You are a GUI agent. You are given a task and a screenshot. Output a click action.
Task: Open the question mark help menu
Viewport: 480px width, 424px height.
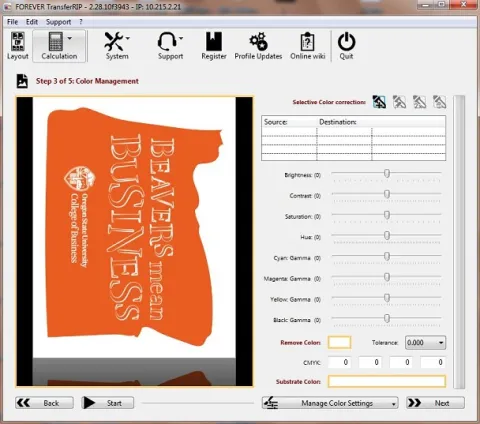tap(81, 22)
